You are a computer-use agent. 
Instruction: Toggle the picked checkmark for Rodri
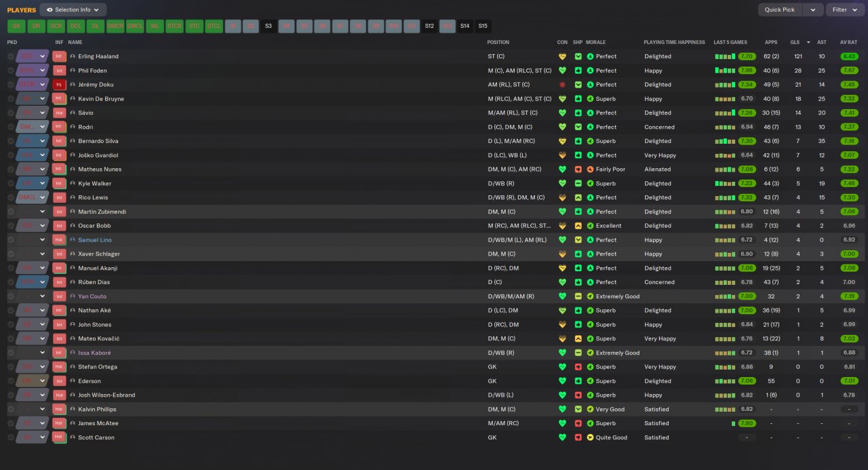11,127
